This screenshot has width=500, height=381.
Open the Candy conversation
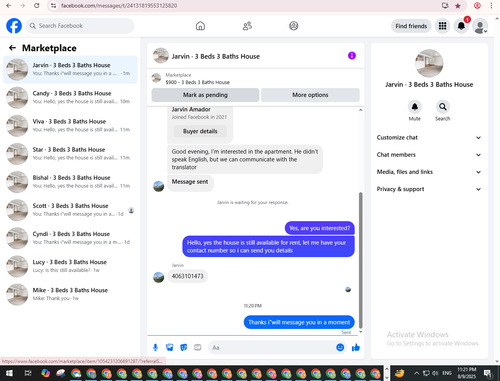70,97
